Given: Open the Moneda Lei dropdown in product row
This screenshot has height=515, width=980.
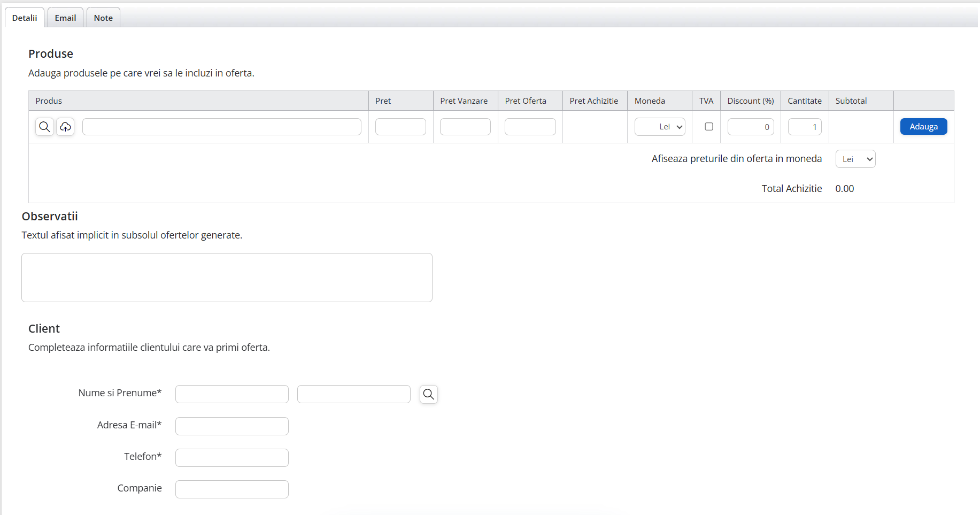Looking at the screenshot, I should point(660,127).
